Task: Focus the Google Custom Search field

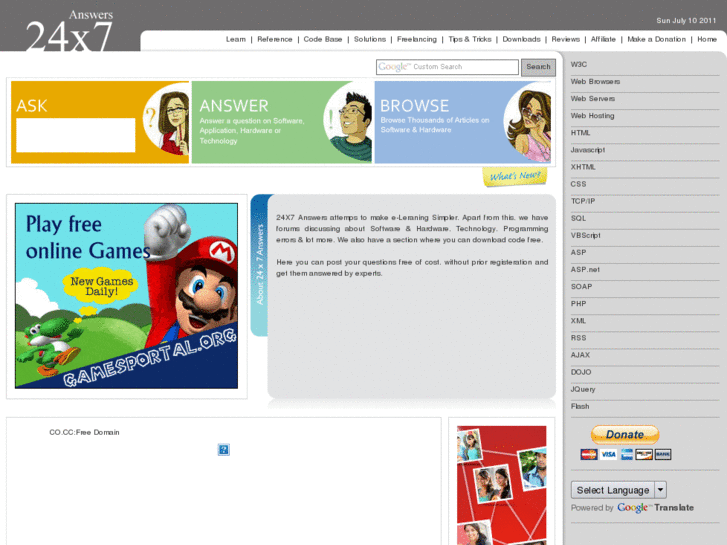Action: pos(447,67)
